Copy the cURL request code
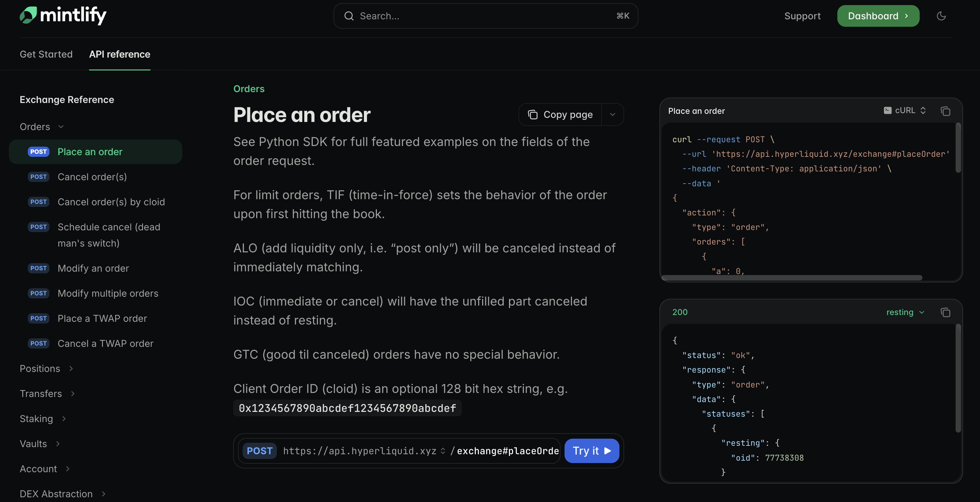 point(945,111)
